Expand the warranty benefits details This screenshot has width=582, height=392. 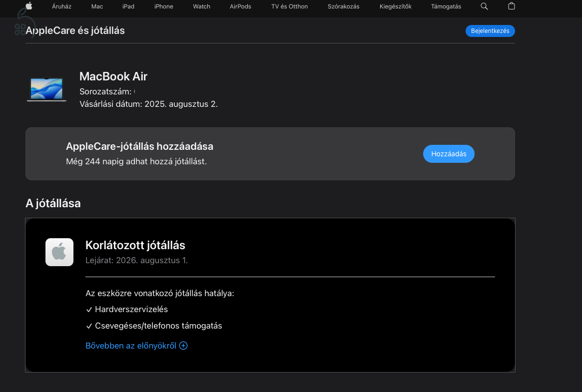136,346
